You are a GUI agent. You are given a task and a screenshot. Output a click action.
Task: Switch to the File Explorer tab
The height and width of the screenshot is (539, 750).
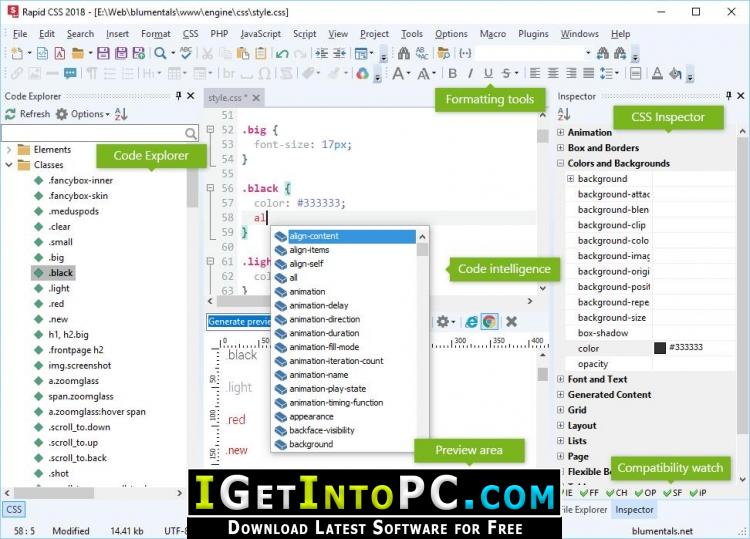coord(584,510)
